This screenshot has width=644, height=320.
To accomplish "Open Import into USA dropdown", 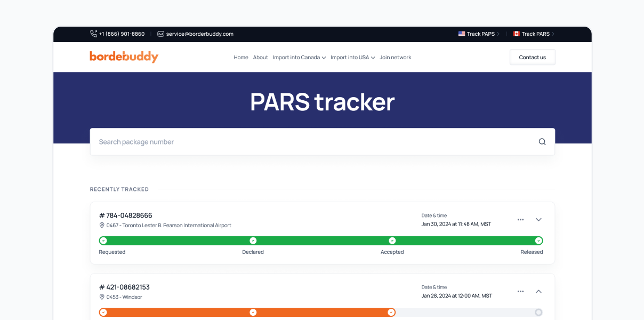I will pos(352,58).
